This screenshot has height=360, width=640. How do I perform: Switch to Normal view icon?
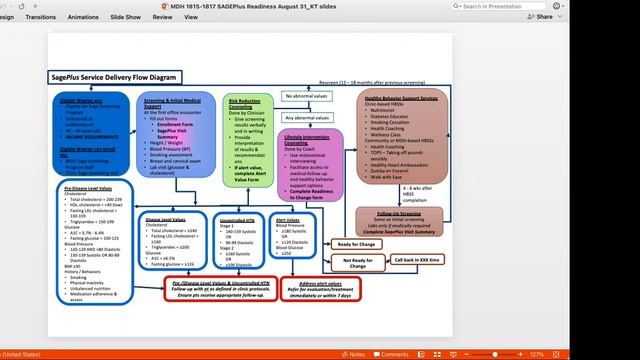421,354
